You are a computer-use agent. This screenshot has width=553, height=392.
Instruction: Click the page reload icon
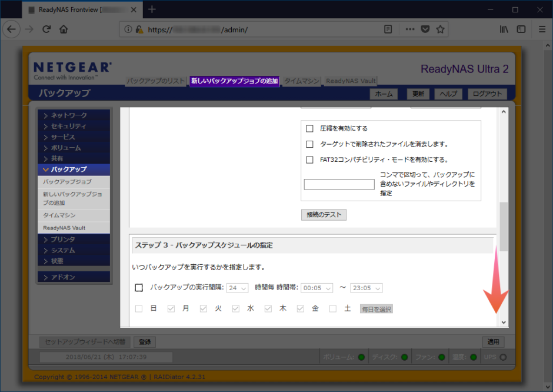46,28
